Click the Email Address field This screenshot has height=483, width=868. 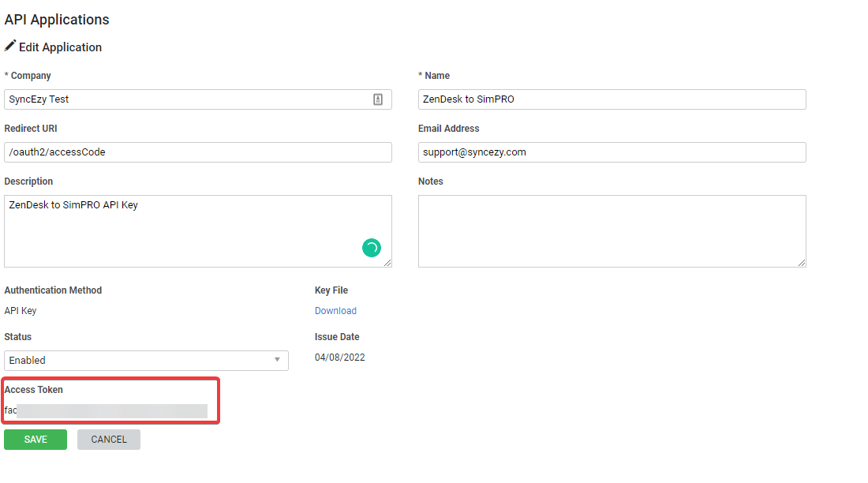612,152
